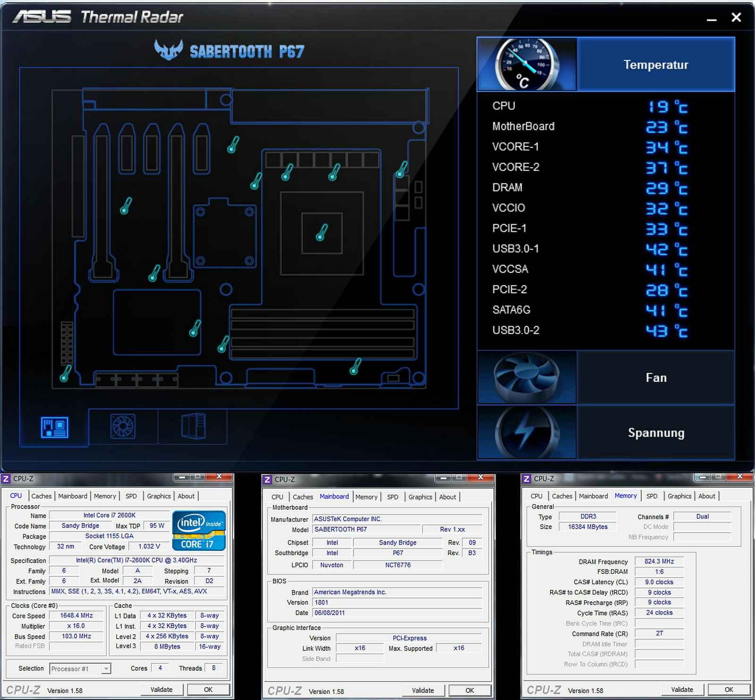Click the PCIE-1 temperature row
The height and width of the screenshot is (700, 755).
[x=590, y=228]
